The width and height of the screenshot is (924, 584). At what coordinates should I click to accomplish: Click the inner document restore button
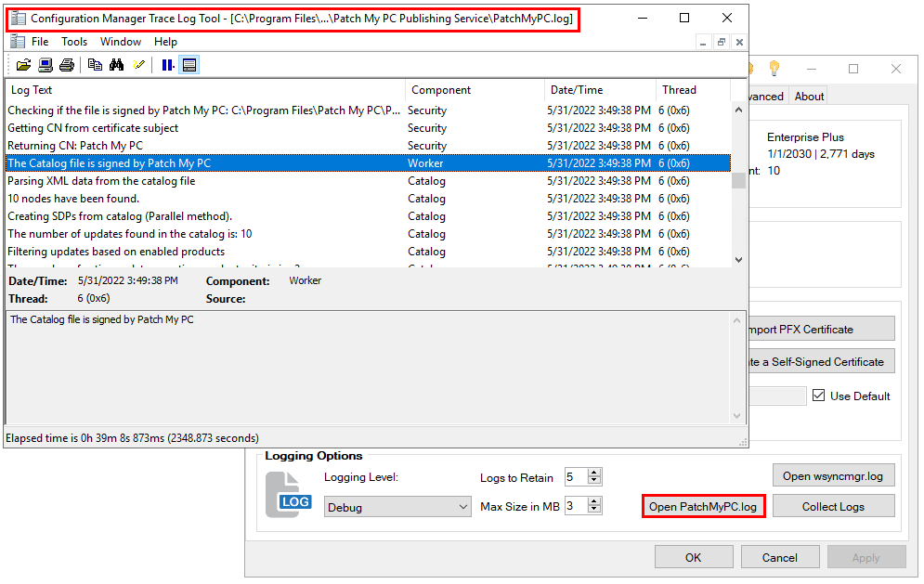coord(722,43)
